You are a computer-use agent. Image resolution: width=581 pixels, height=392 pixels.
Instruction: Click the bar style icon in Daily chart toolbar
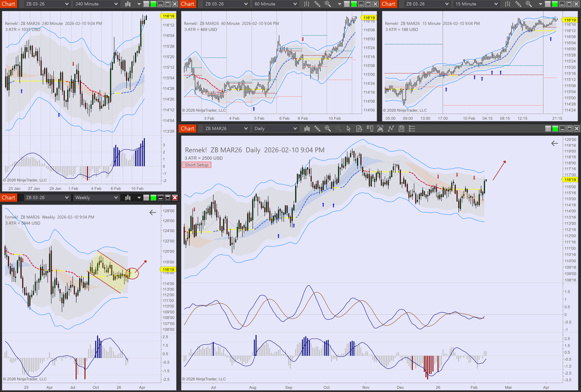307,129
